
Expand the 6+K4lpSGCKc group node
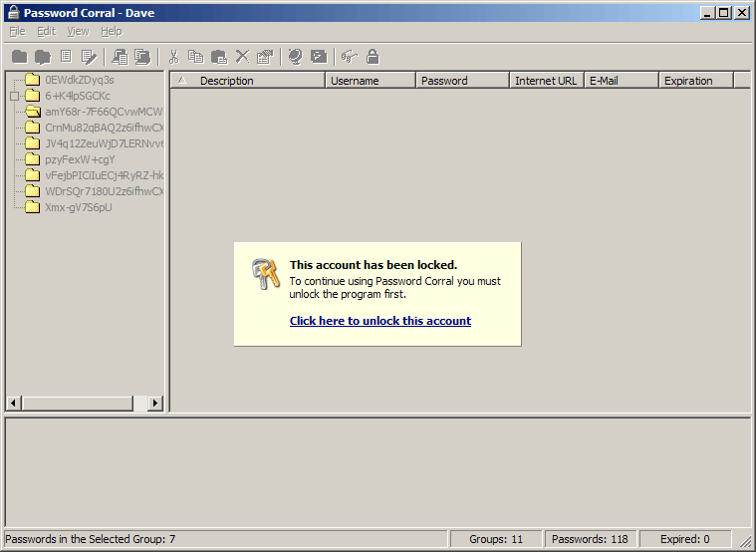[15, 96]
